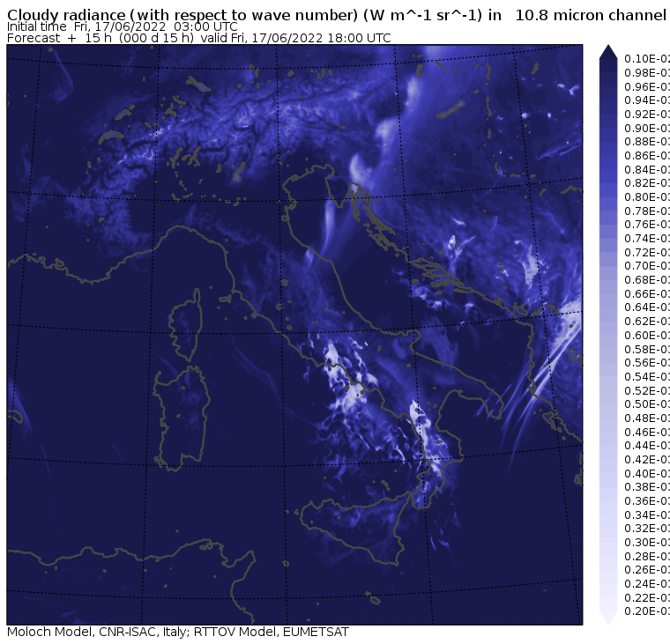Select the 0.58E-03 colorbar label

(x=647, y=349)
